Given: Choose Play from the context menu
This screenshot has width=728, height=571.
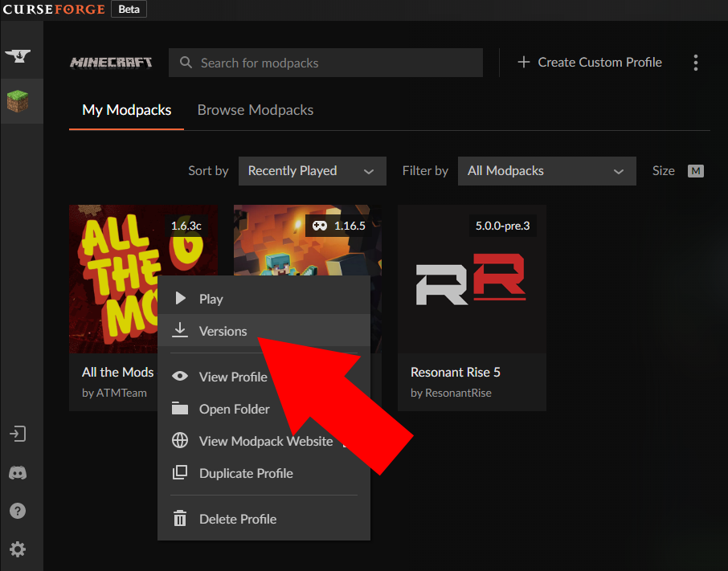Looking at the screenshot, I should click(264, 298).
